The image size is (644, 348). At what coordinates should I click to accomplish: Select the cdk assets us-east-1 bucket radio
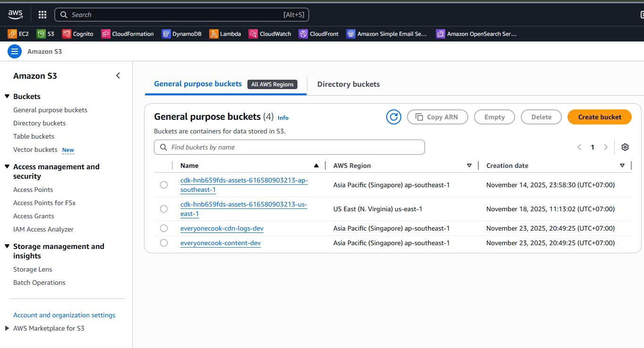coord(164,209)
